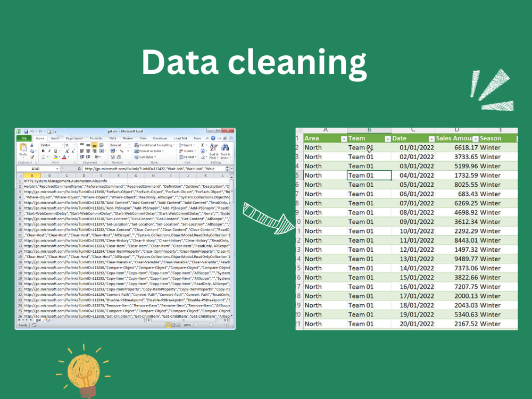Switch to the Formulas ribbon tab
The height and width of the screenshot is (399, 532).
pyautogui.click(x=96, y=138)
